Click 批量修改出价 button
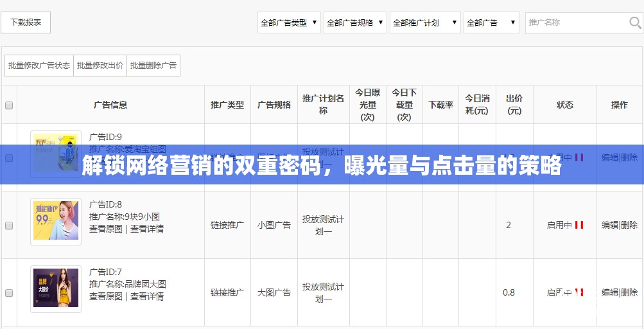Screen dimensions: 644x329 pyautogui.click(x=100, y=66)
